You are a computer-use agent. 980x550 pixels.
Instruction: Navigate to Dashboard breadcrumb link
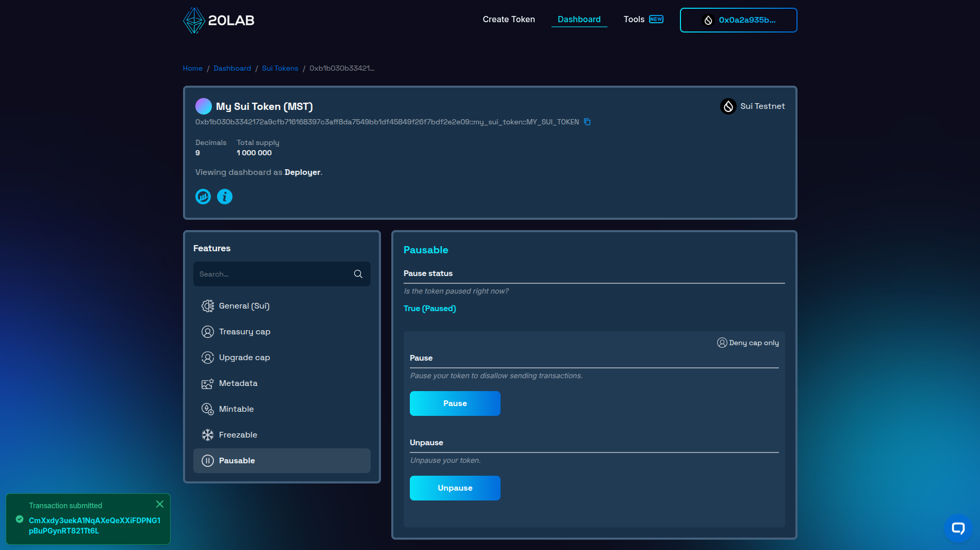(232, 68)
